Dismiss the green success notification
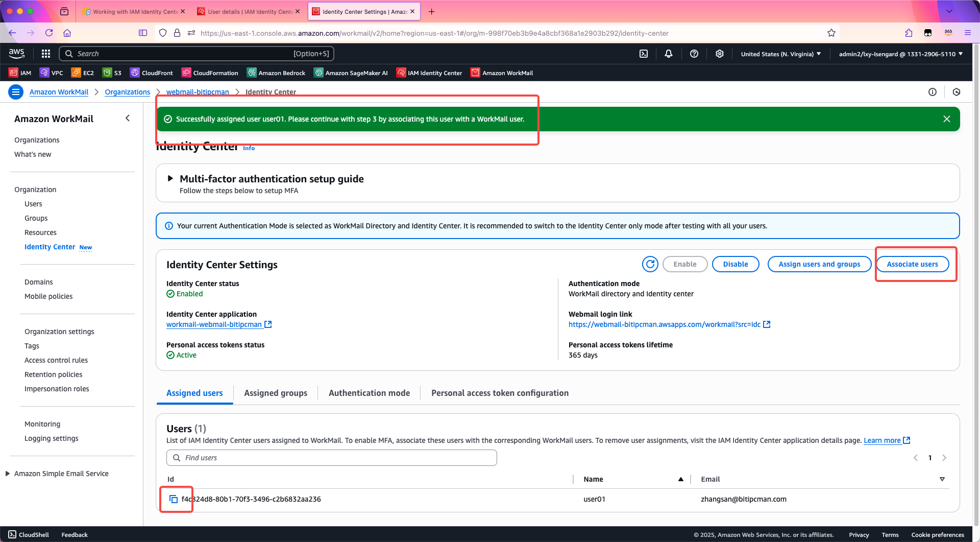This screenshot has height=542, width=980. (947, 119)
